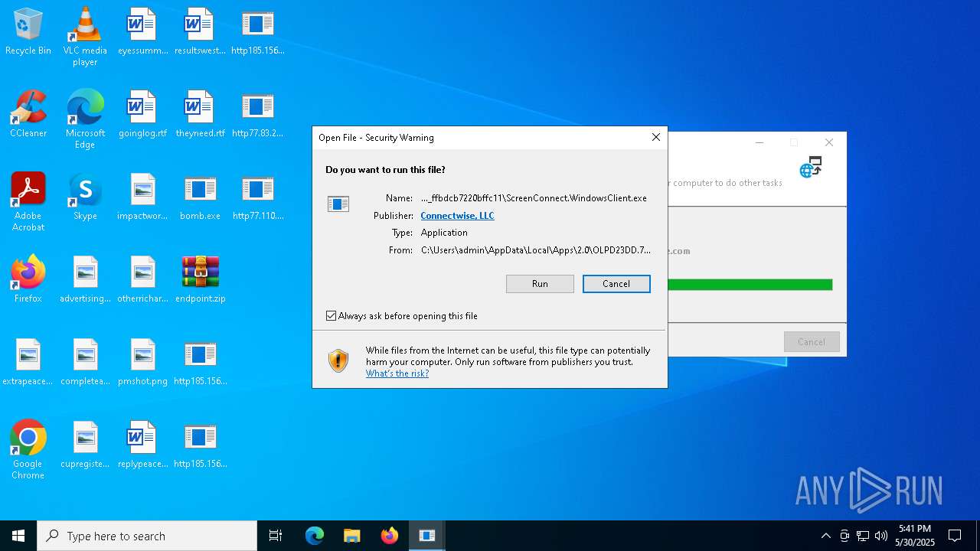Select the replypeace Word document icon
This screenshot has height=551, width=980.
click(x=142, y=445)
